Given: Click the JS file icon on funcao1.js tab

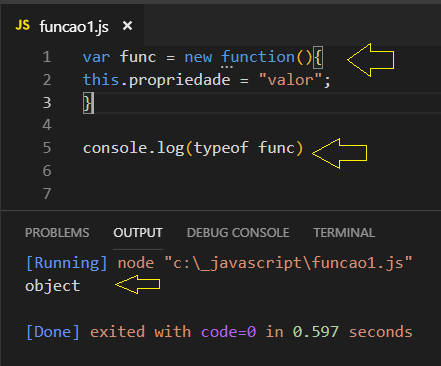Looking at the screenshot, I should click(x=23, y=25).
